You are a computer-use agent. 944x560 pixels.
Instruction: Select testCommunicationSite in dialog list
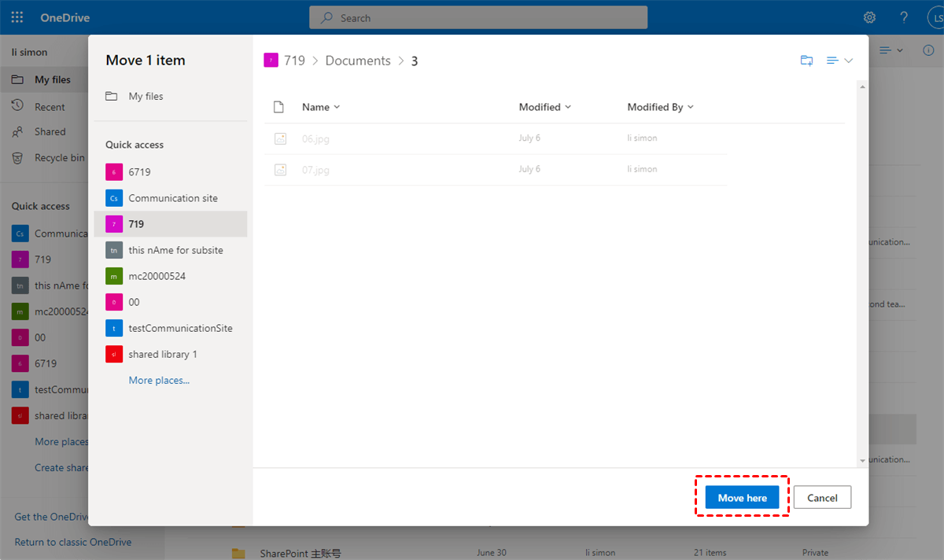(x=180, y=328)
